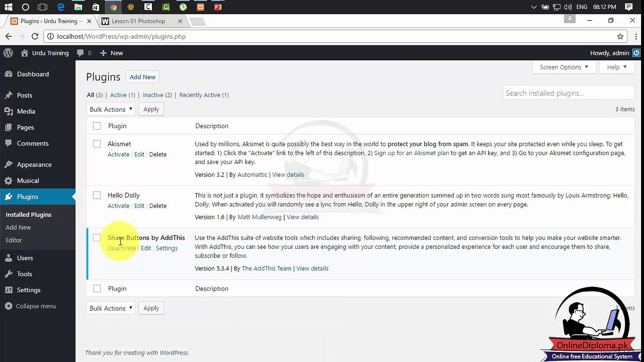Click the Search installed plugins field
644x362 pixels.
569,93
